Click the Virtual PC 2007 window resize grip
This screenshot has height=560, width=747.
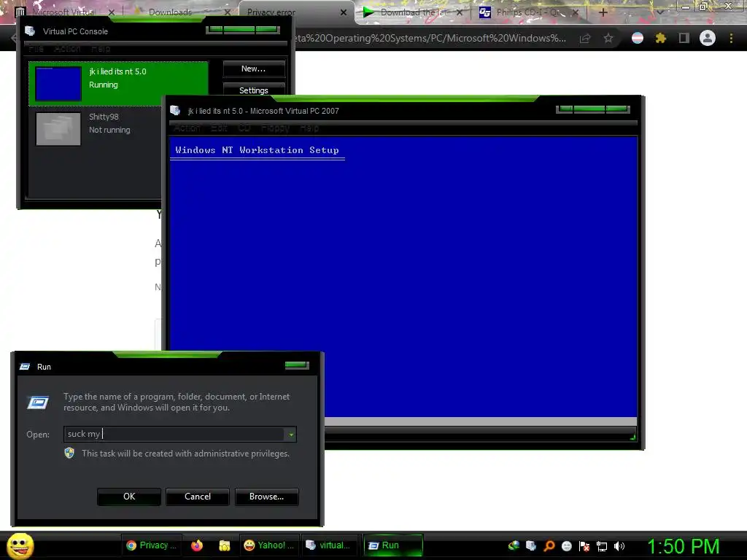tap(632, 436)
